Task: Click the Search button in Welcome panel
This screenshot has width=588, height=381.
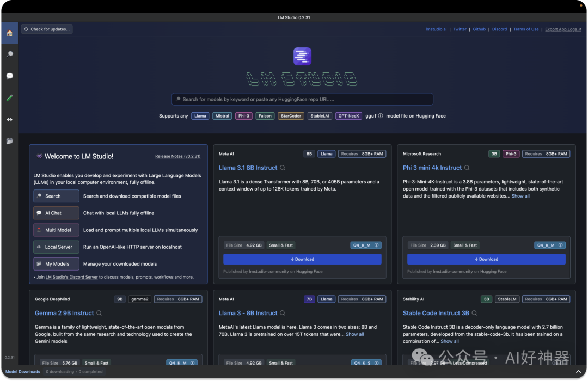Action: (56, 196)
